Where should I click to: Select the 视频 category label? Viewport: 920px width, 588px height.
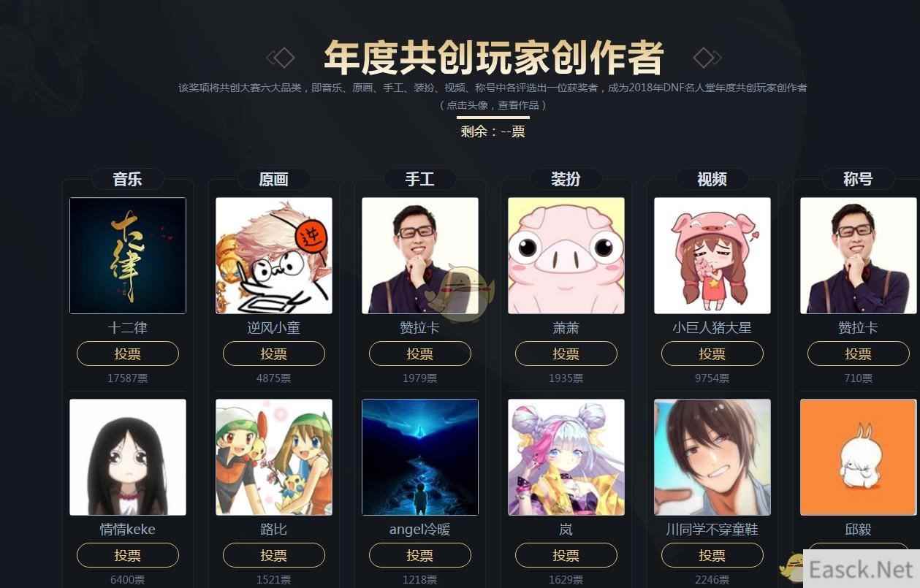[x=712, y=179]
